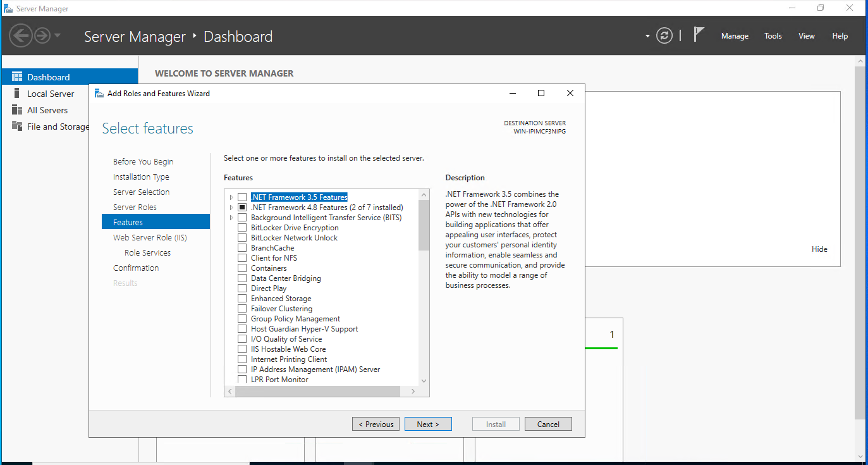Click scroll up arrow of features list
Image resolution: width=868 pixels, height=465 pixels.
click(x=424, y=194)
